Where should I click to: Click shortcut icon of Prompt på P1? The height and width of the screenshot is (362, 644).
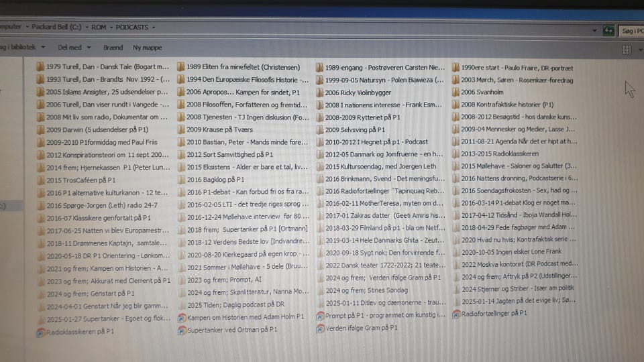(320, 316)
